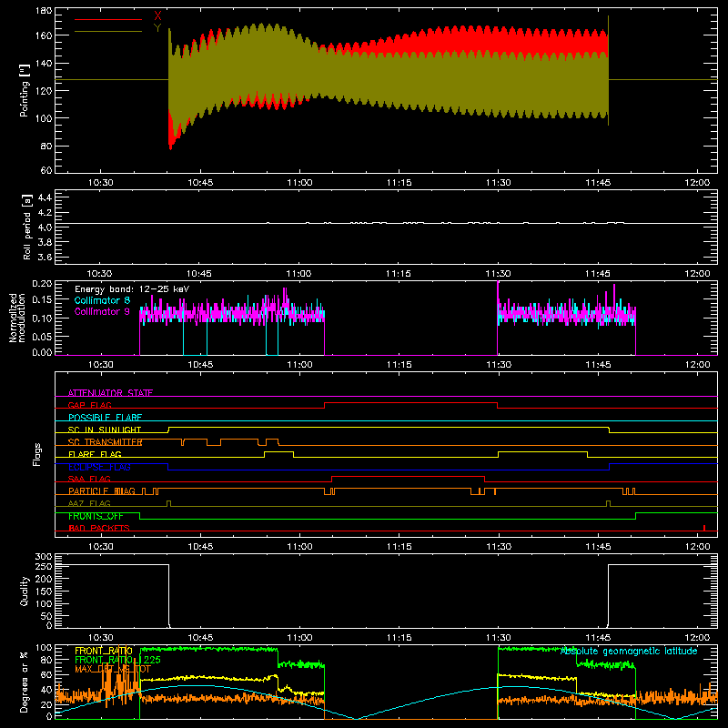Click the raised GAP_FLAG segment
This screenshot has width=728, height=728.
tap(411, 403)
